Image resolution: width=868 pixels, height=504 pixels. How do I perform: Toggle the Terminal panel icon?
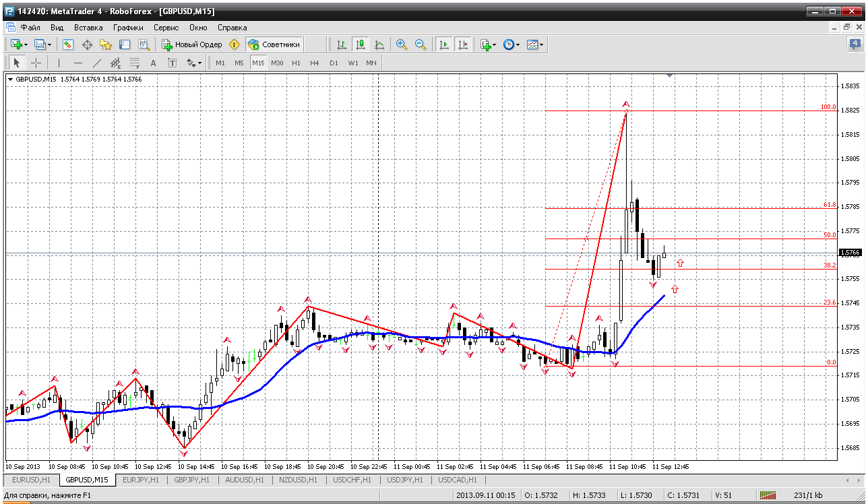(x=125, y=44)
